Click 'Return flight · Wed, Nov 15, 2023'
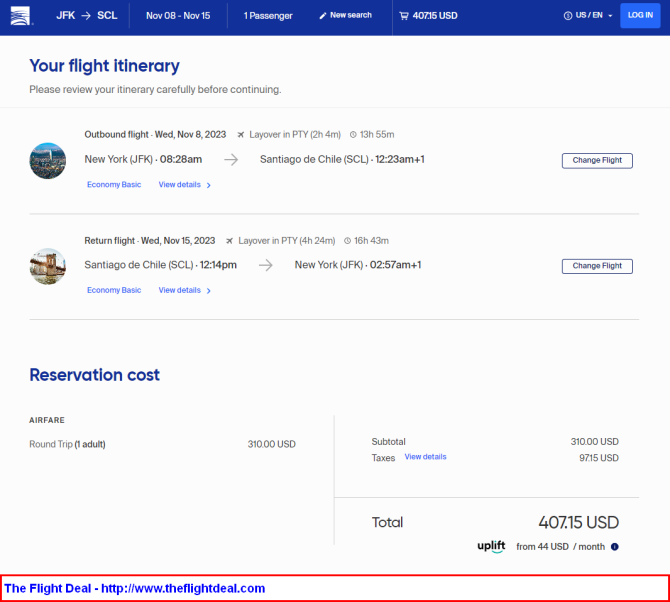This screenshot has width=670, height=602. tap(150, 241)
